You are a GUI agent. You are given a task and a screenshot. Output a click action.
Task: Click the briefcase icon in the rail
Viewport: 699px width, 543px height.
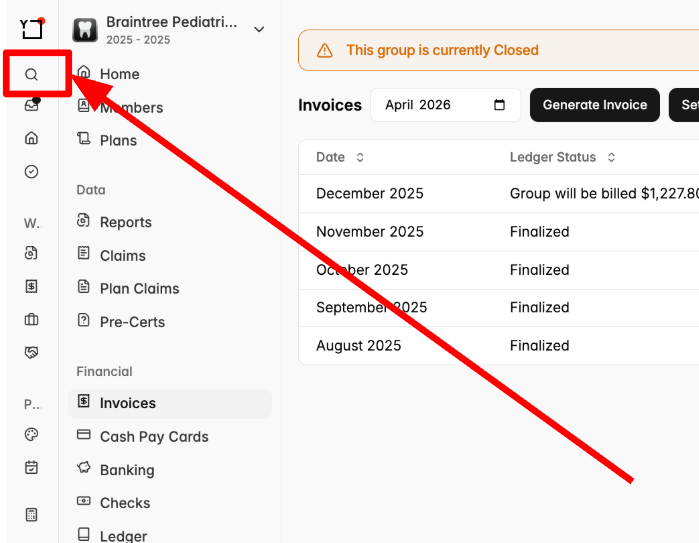click(x=31, y=319)
